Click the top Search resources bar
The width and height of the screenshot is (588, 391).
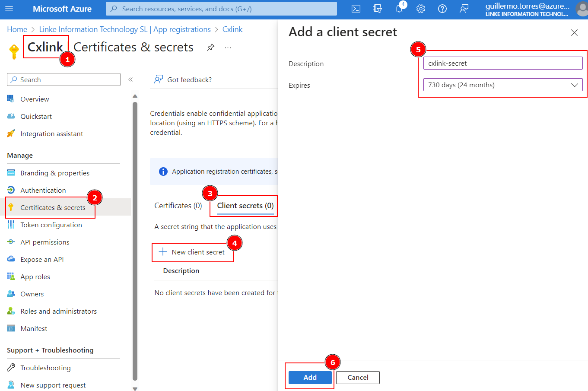click(x=221, y=9)
